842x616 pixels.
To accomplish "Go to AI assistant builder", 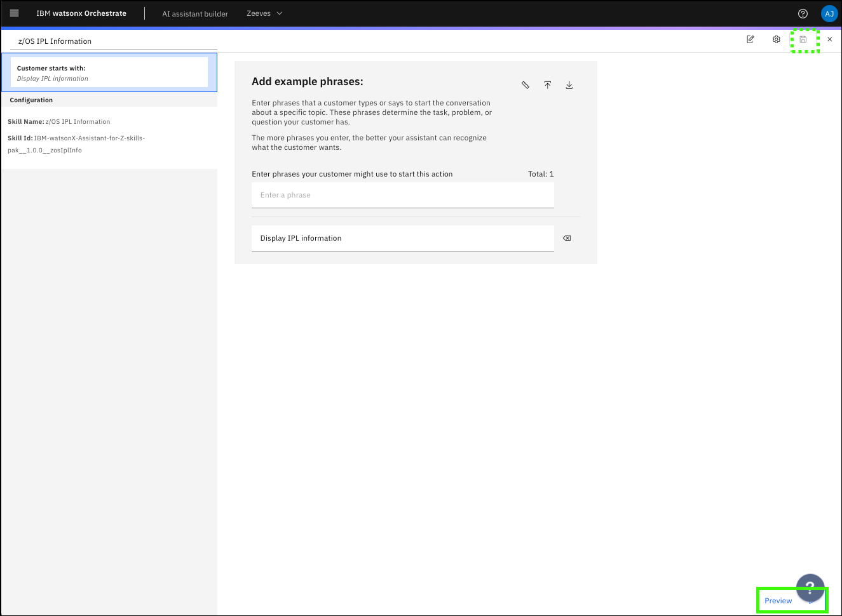I will pyautogui.click(x=195, y=13).
